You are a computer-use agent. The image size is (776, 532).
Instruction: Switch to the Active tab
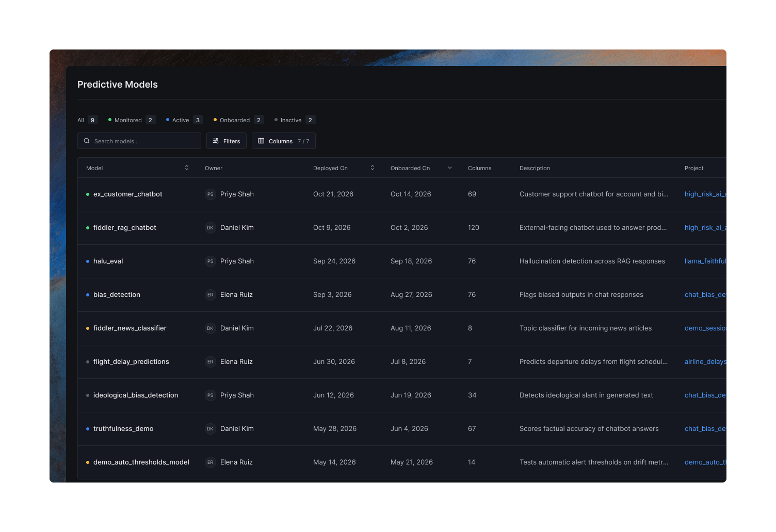[184, 120]
